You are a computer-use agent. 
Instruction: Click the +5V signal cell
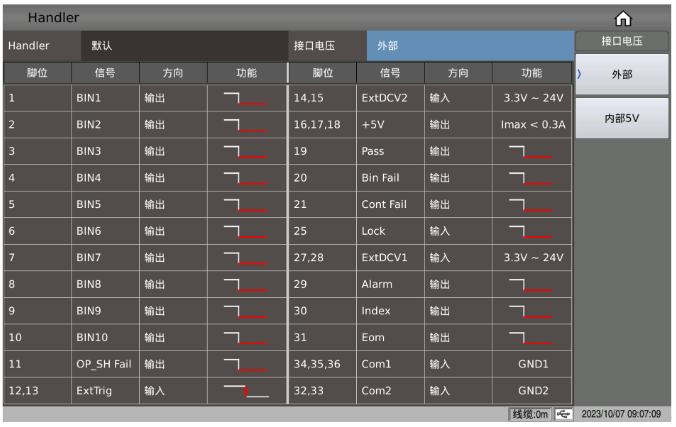coord(391,125)
